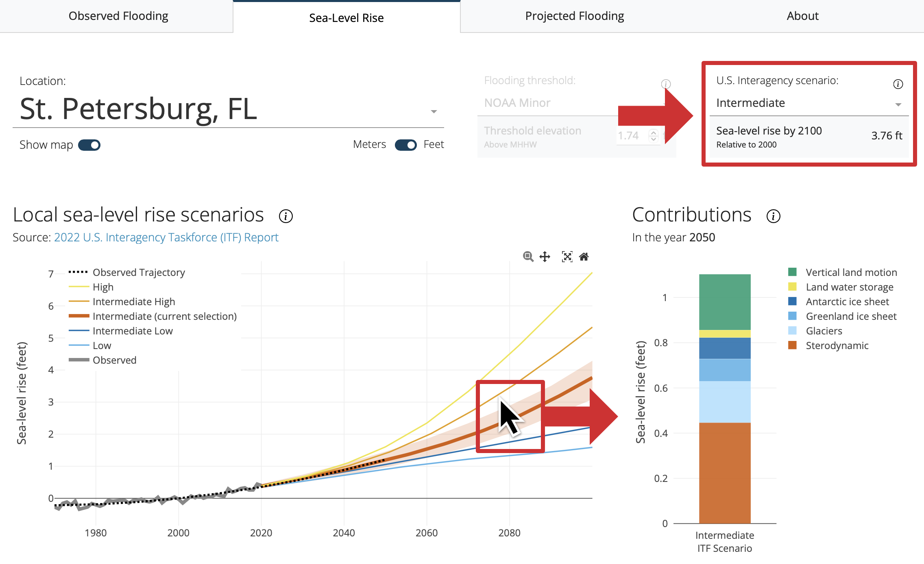Reset chart axes using the home icon
Image resolution: width=924 pixels, height=564 pixels.
(x=584, y=257)
